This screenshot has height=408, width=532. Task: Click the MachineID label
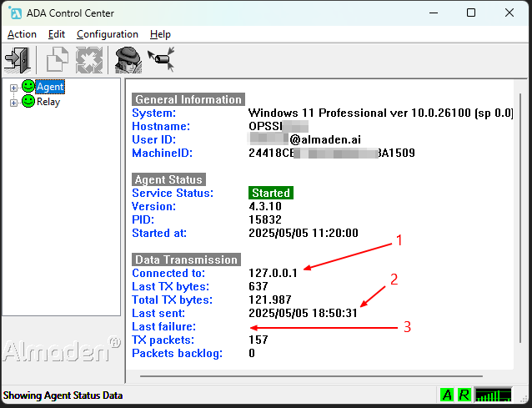[162, 153]
